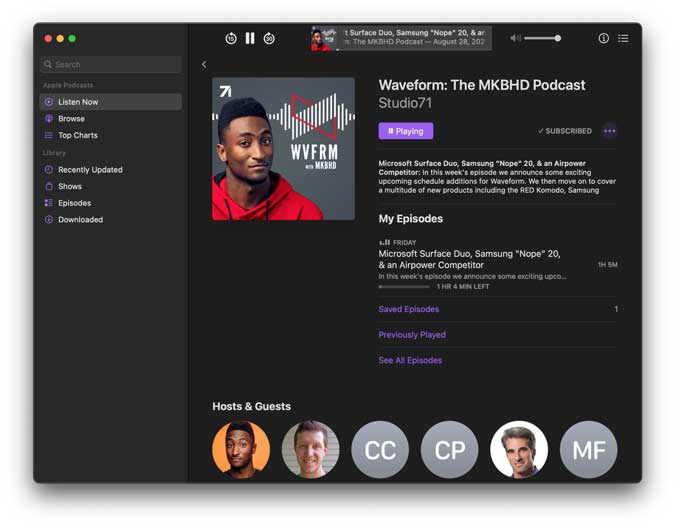The width and height of the screenshot is (675, 527).
Task: Open Browse in sidebar
Action: point(111,118)
